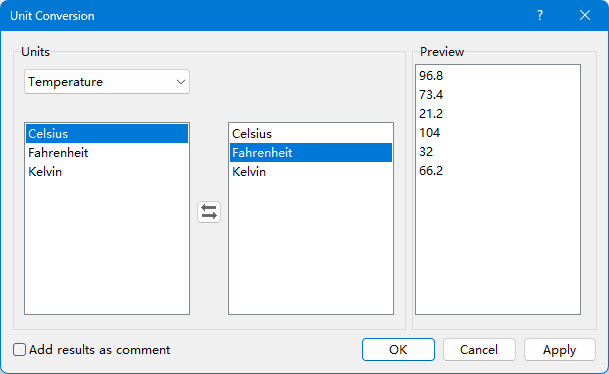This screenshot has width=609, height=374.
Task: Select Kelvin in the target units list
Action: pos(311,172)
